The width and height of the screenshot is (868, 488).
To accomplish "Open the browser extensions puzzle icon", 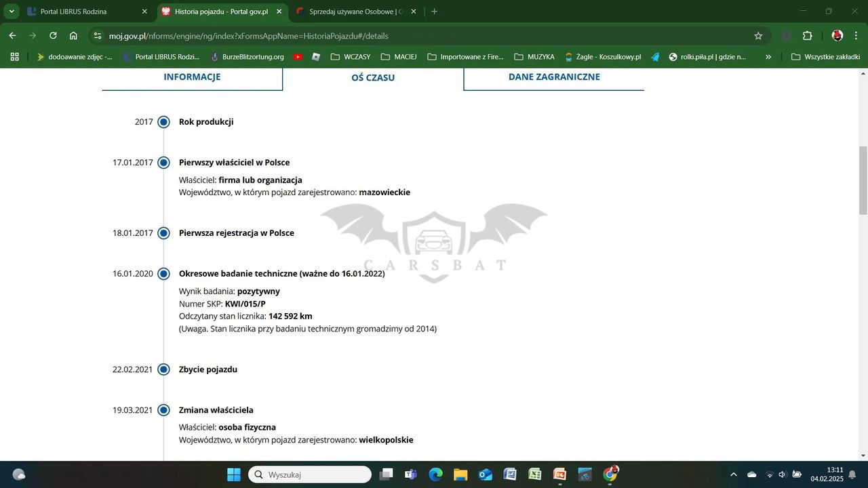I will pyautogui.click(x=807, y=36).
